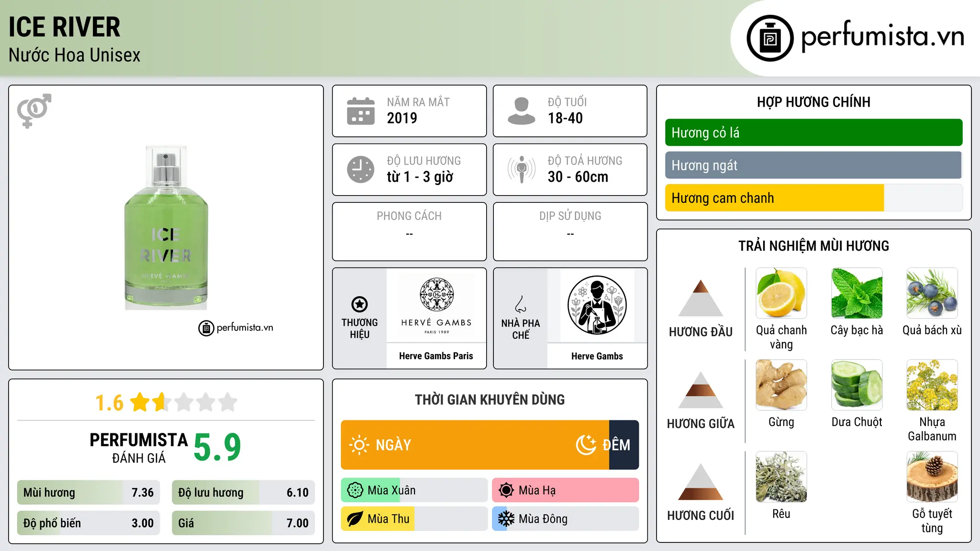
Task: Click the sillage value 30 - 60cm
Action: coord(578,177)
